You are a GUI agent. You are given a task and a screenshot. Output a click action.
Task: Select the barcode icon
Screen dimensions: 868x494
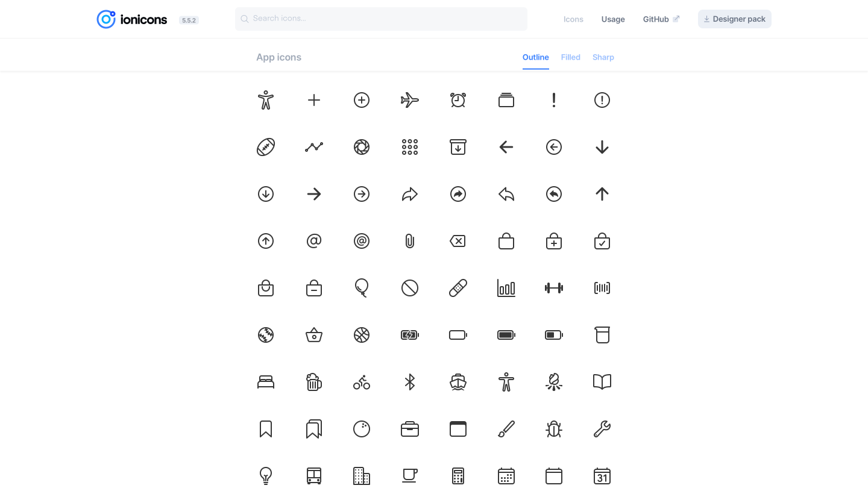[602, 288]
